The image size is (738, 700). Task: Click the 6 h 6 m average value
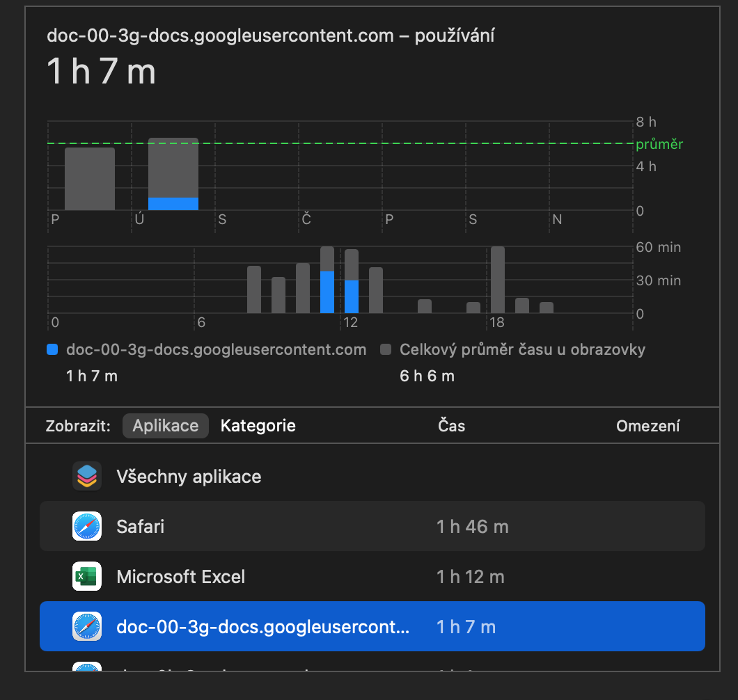pos(427,376)
